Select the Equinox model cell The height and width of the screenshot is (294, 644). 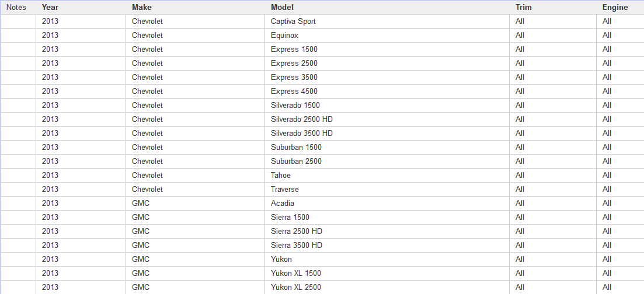coord(284,36)
